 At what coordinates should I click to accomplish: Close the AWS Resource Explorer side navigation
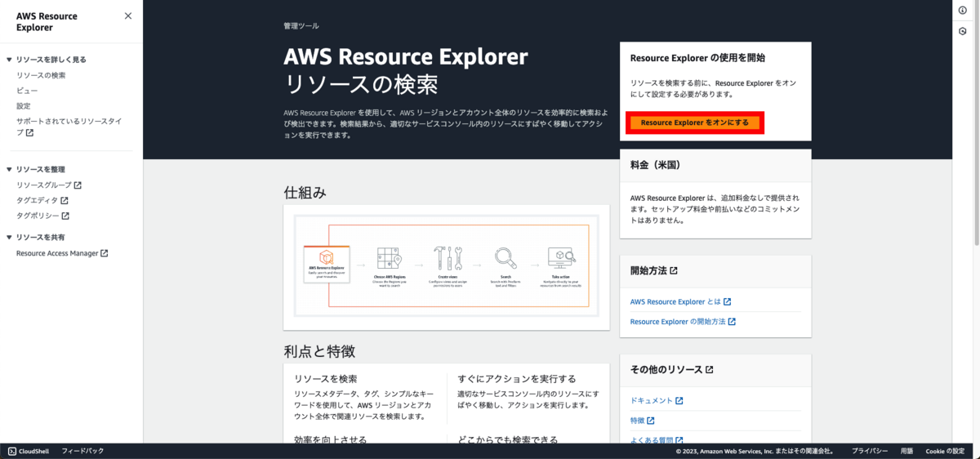click(127, 16)
